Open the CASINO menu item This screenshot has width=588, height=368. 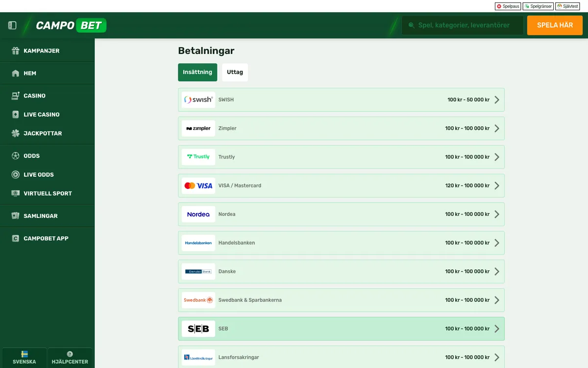click(x=47, y=96)
